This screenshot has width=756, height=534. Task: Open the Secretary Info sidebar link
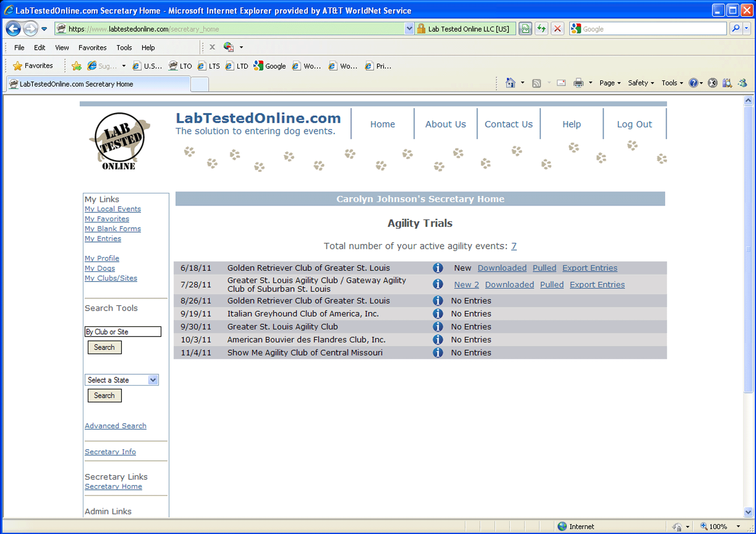(x=110, y=452)
